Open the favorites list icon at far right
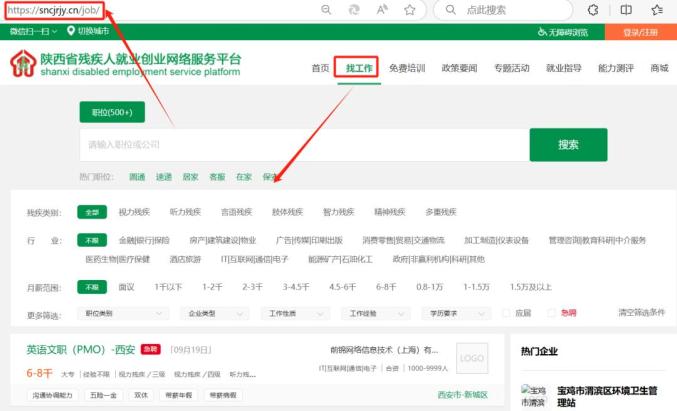The height and width of the screenshot is (411, 677). pyautogui.click(x=657, y=9)
